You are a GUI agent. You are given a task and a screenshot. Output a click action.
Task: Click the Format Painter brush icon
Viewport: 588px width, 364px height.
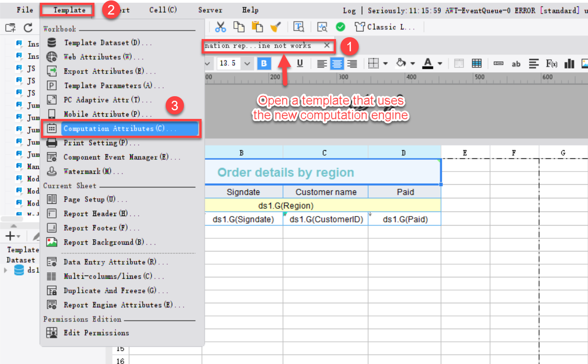(275, 27)
